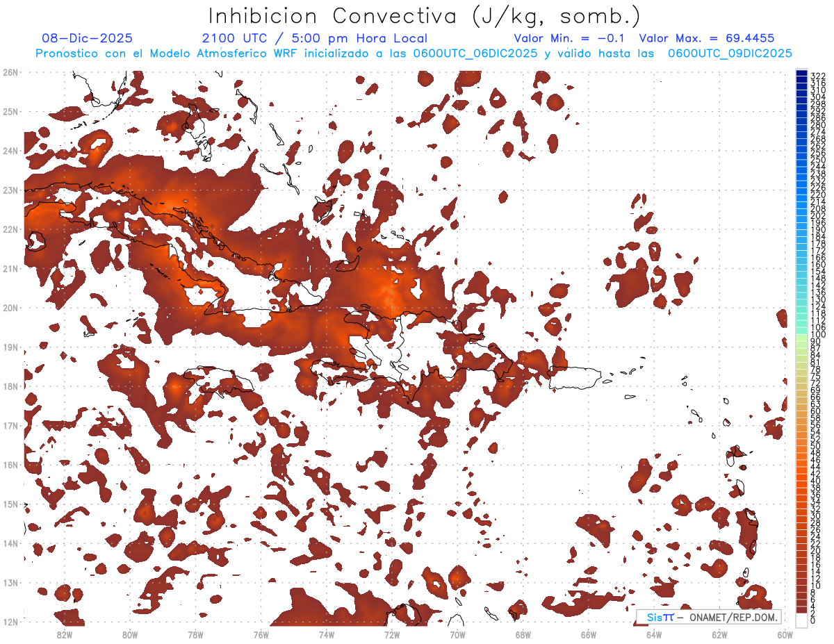The width and height of the screenshot is (834, 644).
Task: Click the '13N' latitude axis label
Action: [x=10, y=582]
